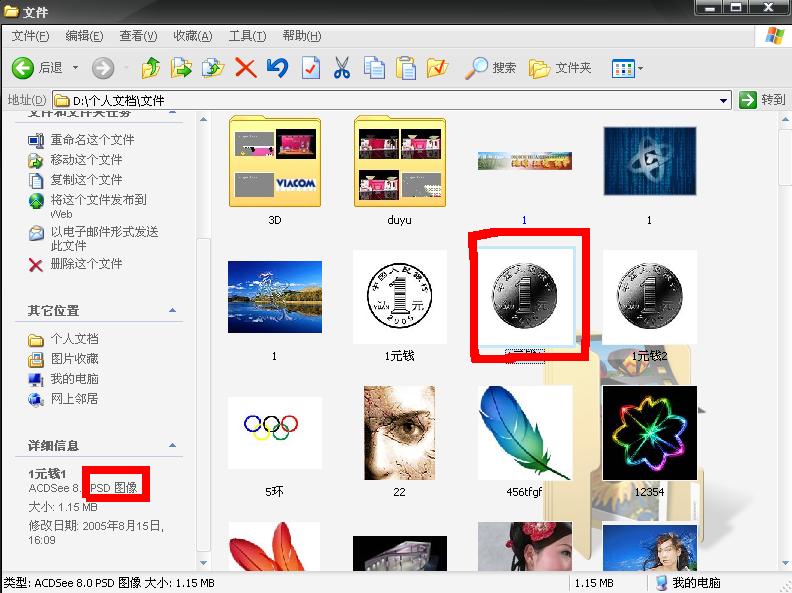Open the Views dropdown arrow

pos(640,68)
